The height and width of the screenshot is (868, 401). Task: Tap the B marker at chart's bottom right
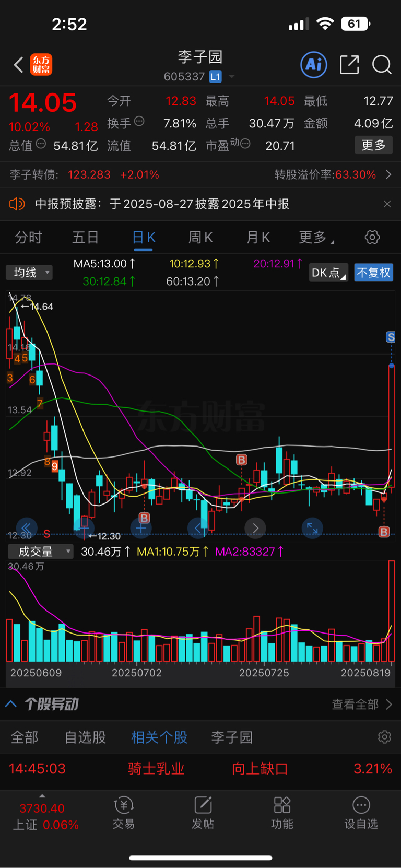[x=384, y=532]
